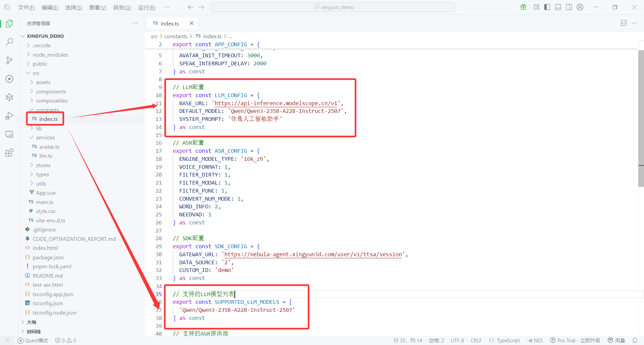Expand the 时间线 timeline section
The height and width of the screenshot is (345, 644).
pos(34,332)
